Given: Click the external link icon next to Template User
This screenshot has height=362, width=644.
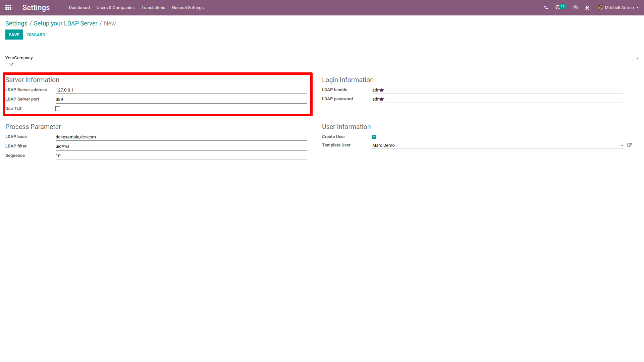Looking at the screenshot, I should pyautogui.click(x=629, y=145).
